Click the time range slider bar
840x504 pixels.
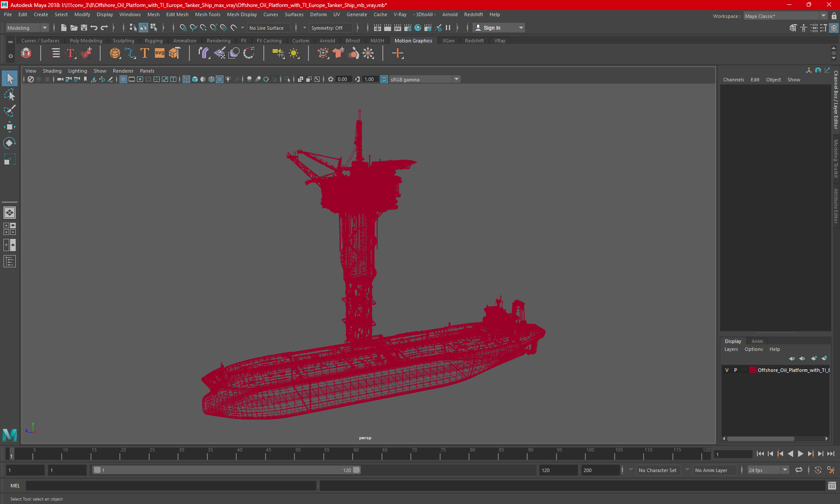pos(227,470)
